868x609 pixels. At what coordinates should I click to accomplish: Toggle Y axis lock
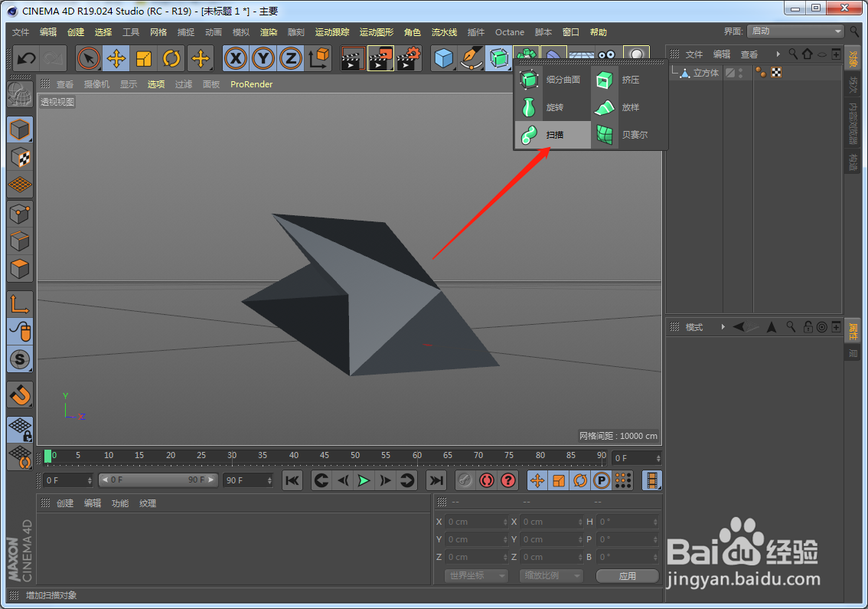coord(263,58)
